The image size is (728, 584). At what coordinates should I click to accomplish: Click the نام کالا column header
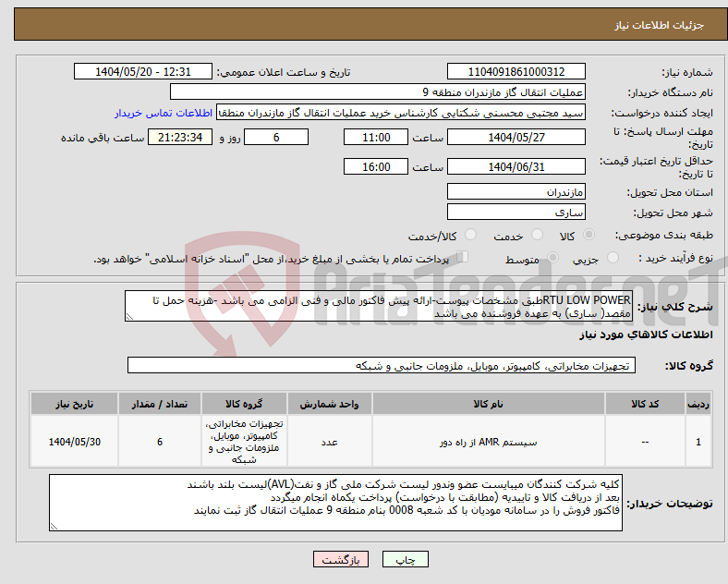click(x=488, y=404)
